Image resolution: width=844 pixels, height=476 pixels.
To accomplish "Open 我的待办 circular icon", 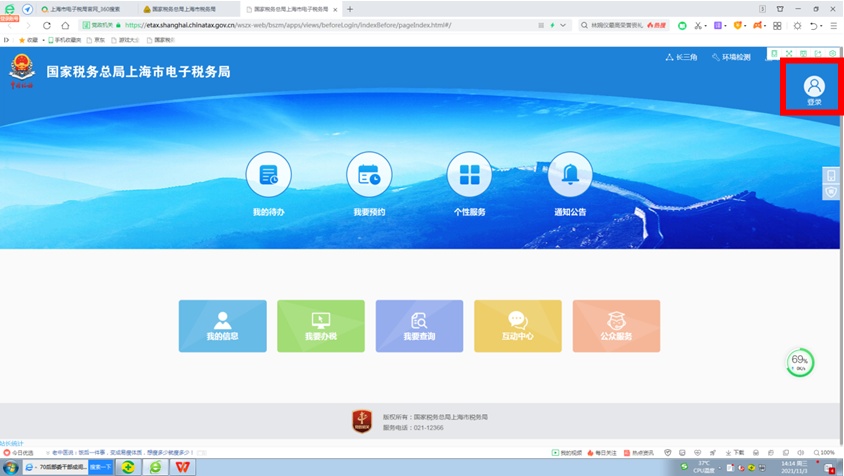I will tap(268, 175).
